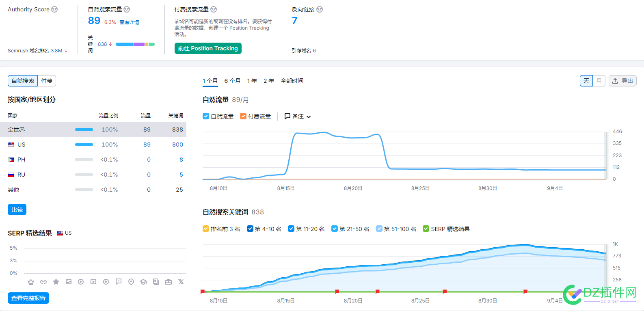Click info icon beside 自然搜索流量
Image resolution: width=644 pixels, height=311 pixels.
coord(127,9)
